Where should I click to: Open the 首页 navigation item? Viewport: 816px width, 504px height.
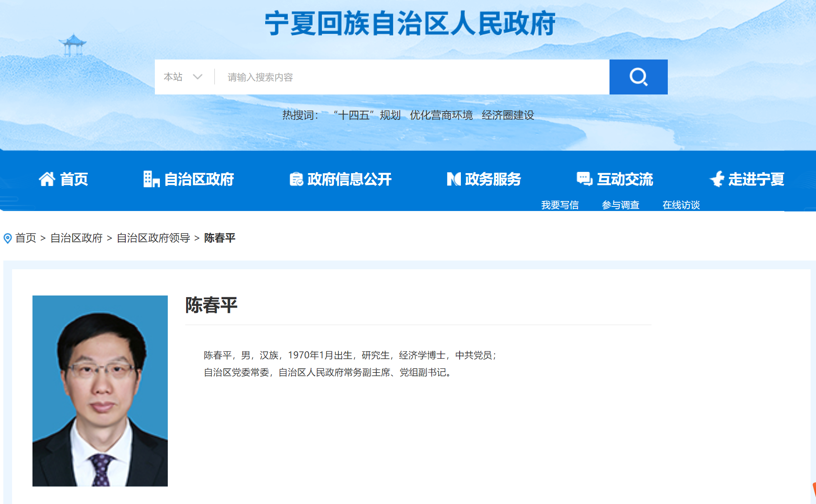(x=74, y=179)
